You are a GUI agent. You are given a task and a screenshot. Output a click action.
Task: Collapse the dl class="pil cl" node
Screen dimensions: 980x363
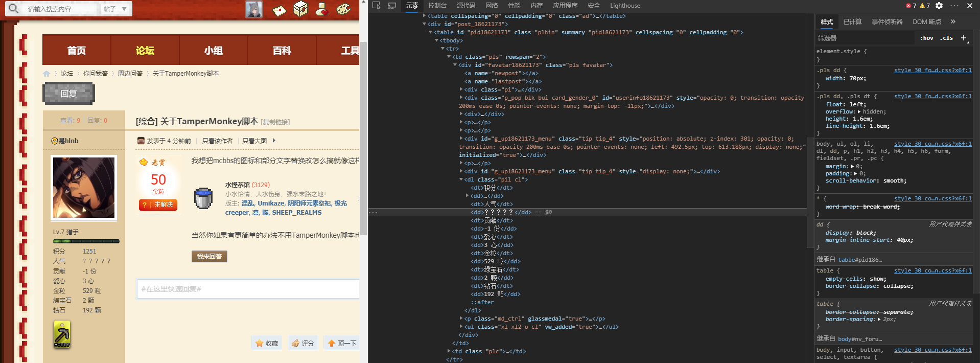click(461, 179)
